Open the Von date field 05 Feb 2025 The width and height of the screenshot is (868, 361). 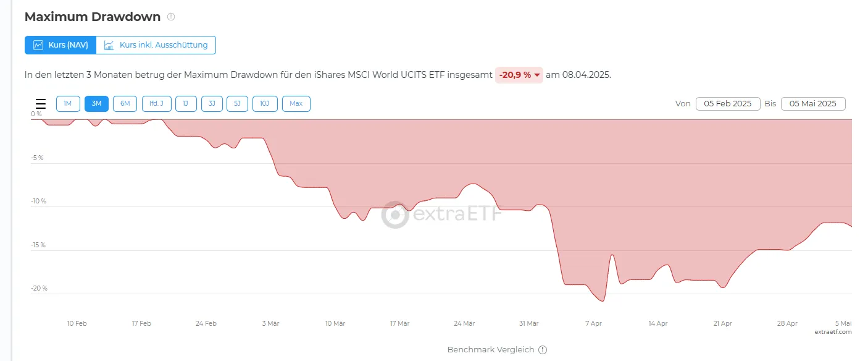click(x=728, y=104)
